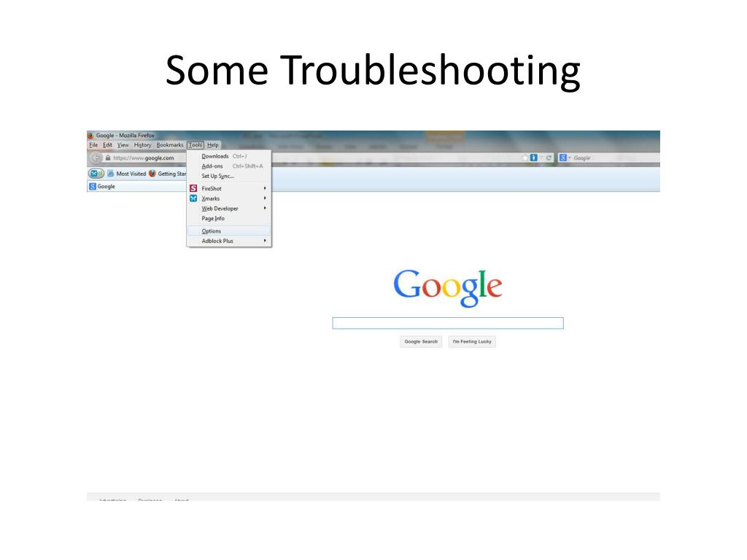Click the I'm Feeling Lucky button
The image size is (747, 560).
point(472,341)
